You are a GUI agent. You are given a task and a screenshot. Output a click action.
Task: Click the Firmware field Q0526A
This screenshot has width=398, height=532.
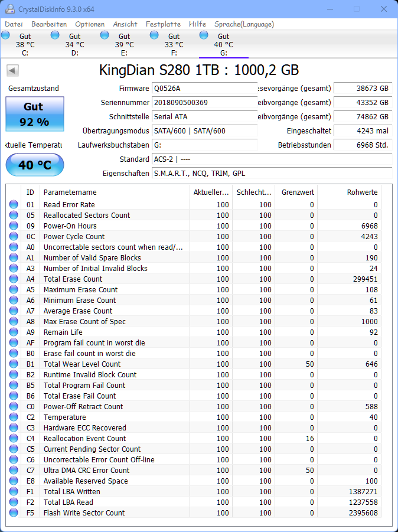pos(204,88)
